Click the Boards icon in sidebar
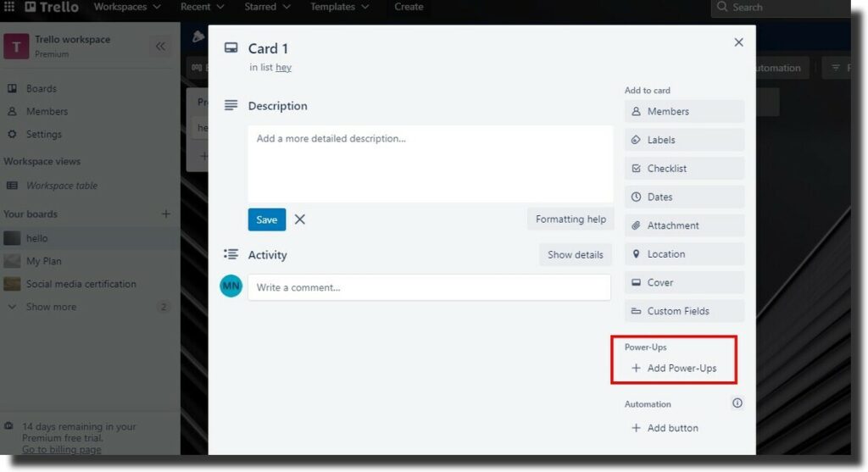 (x=12, y=88)
